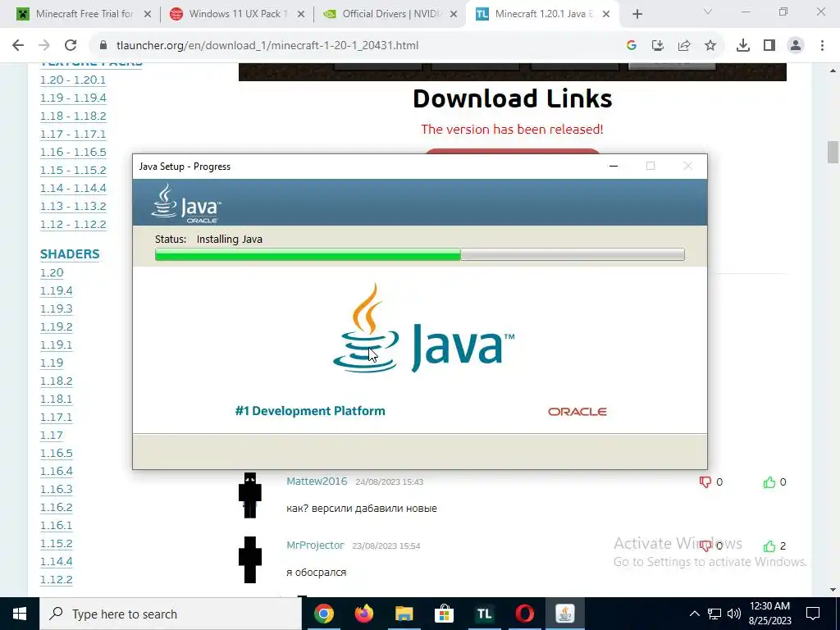This screenshot has height=630, width=840.
Task: Close the Minecraft Free Trial tab
Action: pyautogui.click(x=148, y=15)
